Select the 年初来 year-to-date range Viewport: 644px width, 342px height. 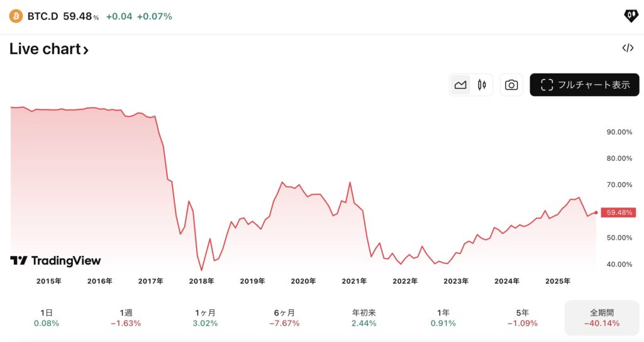click(364, 317)
